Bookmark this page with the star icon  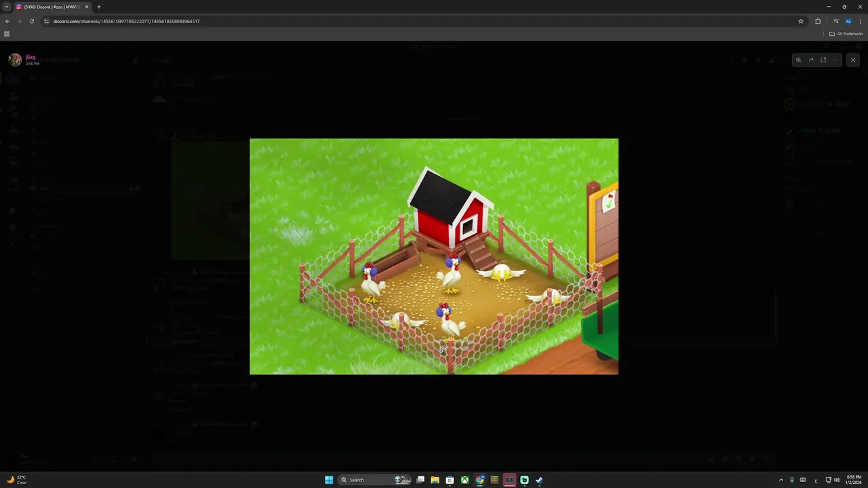(x=801, y=21)
